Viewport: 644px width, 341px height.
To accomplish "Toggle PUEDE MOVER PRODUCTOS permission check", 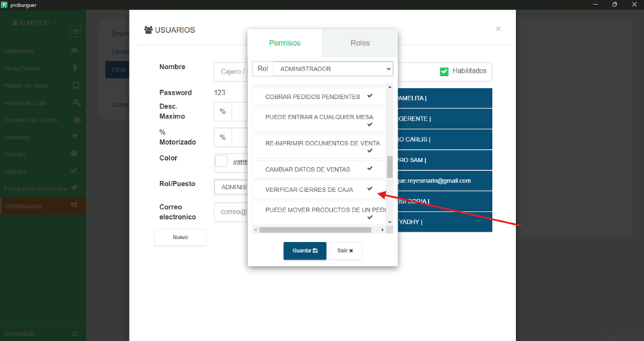I will (370, 217).
